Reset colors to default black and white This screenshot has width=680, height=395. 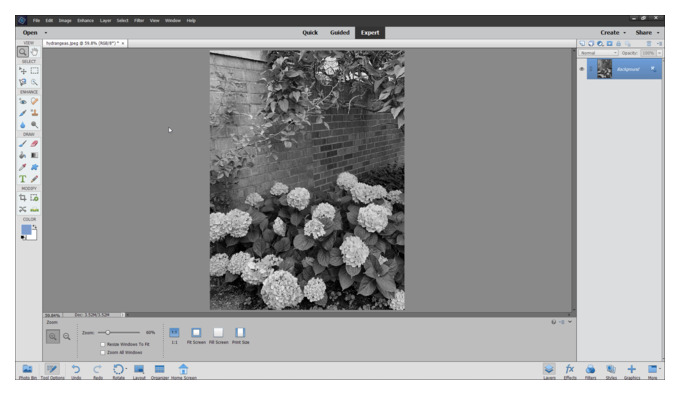(x=23, y=238)
